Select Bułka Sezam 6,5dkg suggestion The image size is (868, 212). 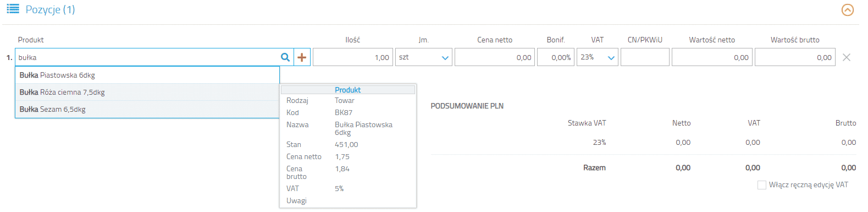[147, 109]
